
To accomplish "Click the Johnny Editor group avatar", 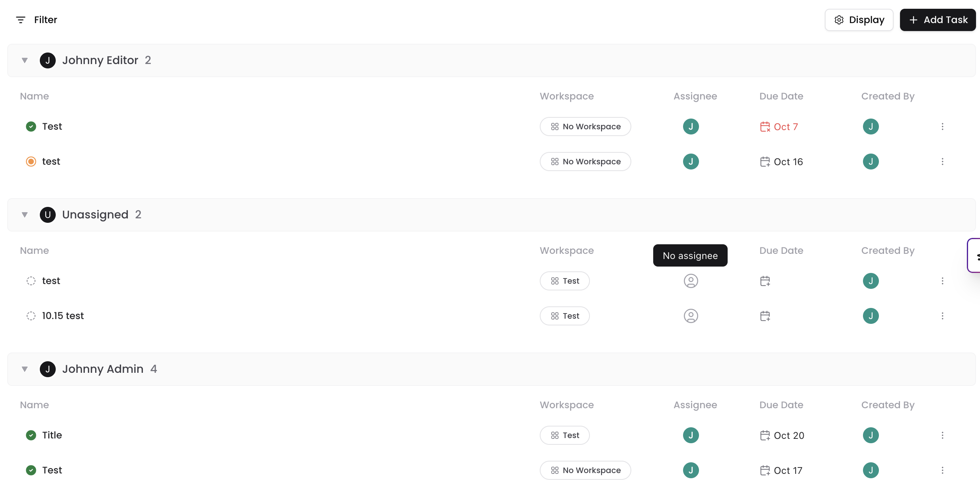I will point(48,60).
